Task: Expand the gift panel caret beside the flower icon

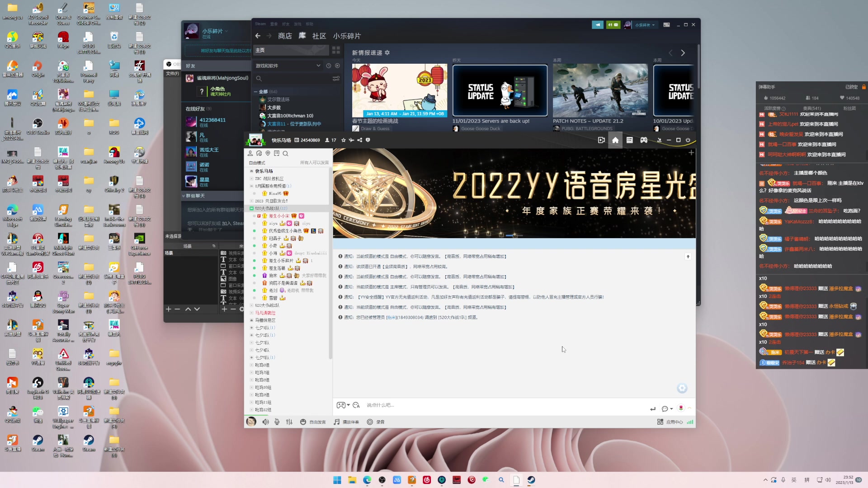Action: tap(690, 408)
